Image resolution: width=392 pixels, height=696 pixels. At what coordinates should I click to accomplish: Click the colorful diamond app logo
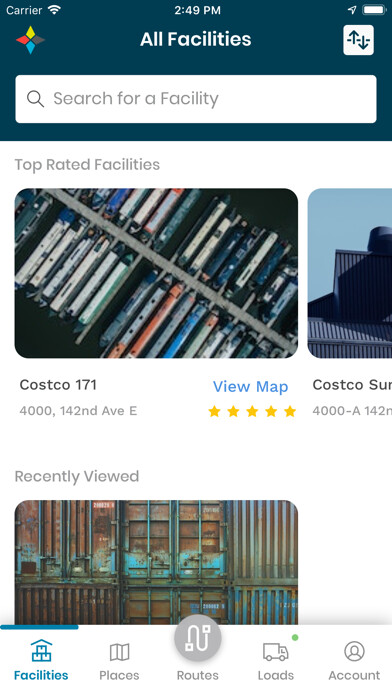[x=30, y=40]
